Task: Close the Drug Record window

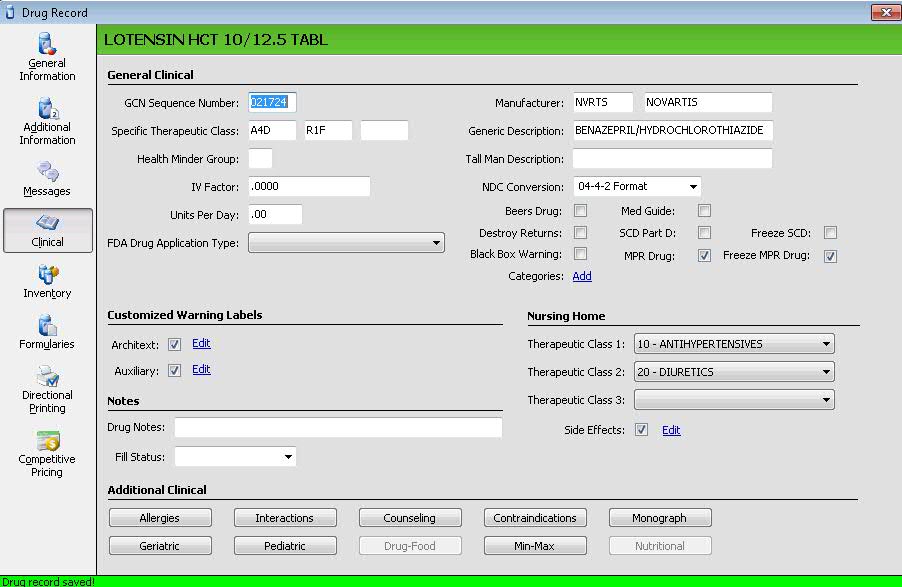Action: click(885, 12)
